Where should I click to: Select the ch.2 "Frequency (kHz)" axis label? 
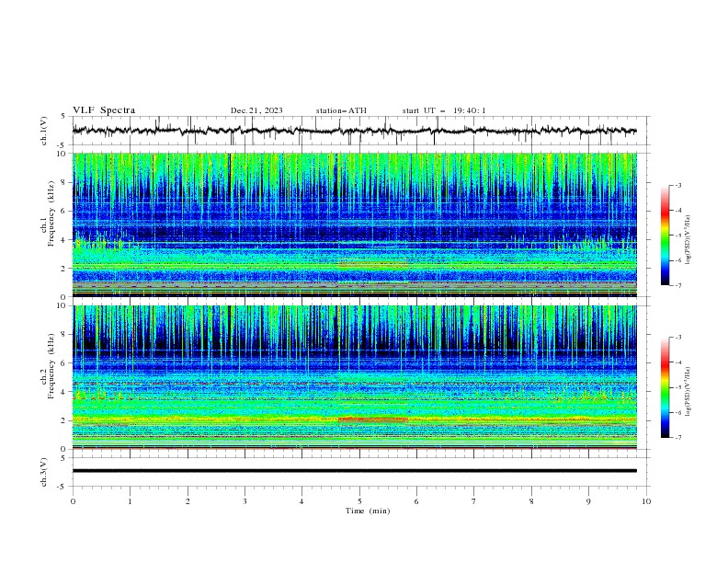point(51,366)
